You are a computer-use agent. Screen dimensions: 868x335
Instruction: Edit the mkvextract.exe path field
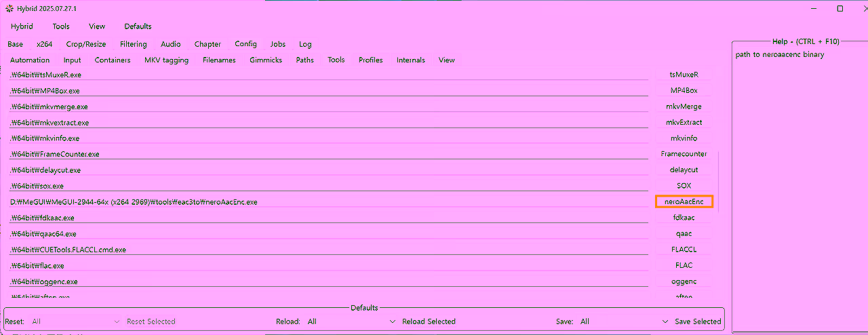pyautogui.click(x=328, y=123)
